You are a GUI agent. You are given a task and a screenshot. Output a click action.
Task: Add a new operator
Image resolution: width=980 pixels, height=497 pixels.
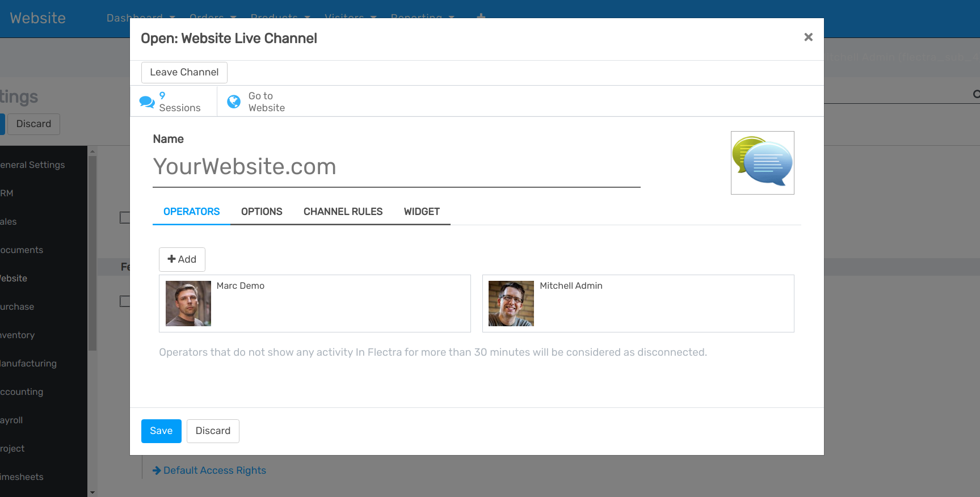[182, 259]
